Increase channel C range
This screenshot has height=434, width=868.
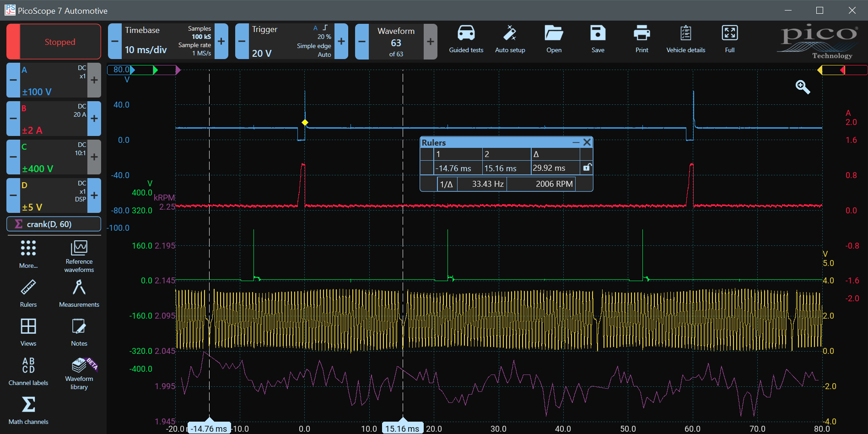coord(94,157)
